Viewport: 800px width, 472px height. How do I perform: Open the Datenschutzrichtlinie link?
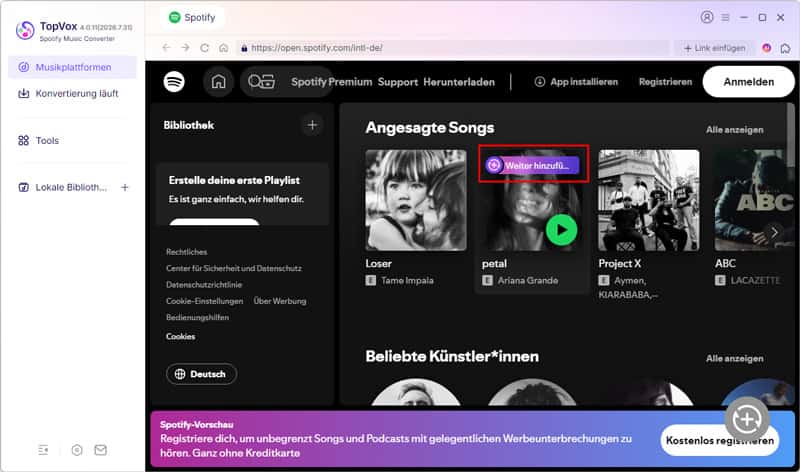tap(204, 285)
